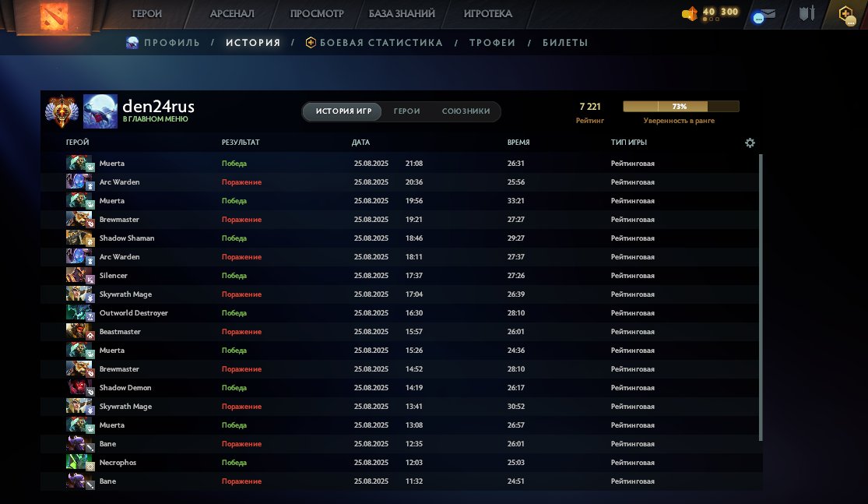This screenshot has width=868, height=504.
Task: Open the ГЕРОИ top menu
Action: (x=146, y=14)
